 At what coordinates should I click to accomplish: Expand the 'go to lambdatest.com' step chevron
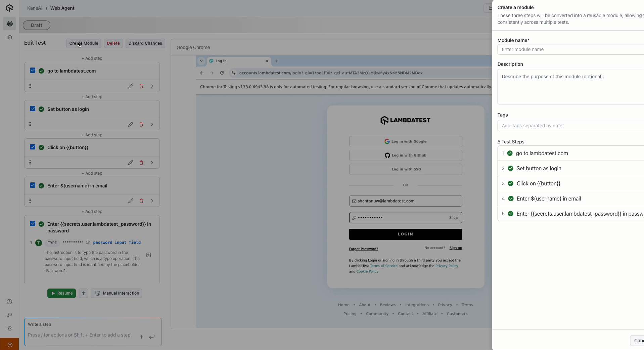point(152,86)
